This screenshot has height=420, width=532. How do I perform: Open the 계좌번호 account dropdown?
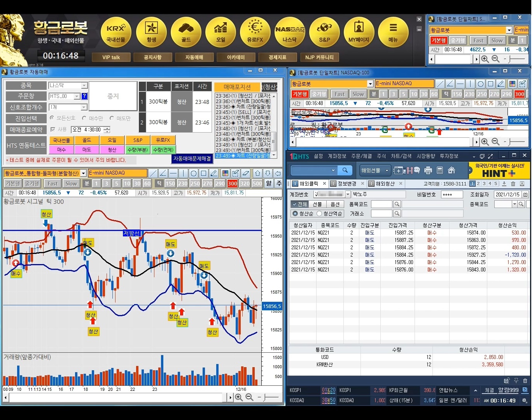[348, 194]
